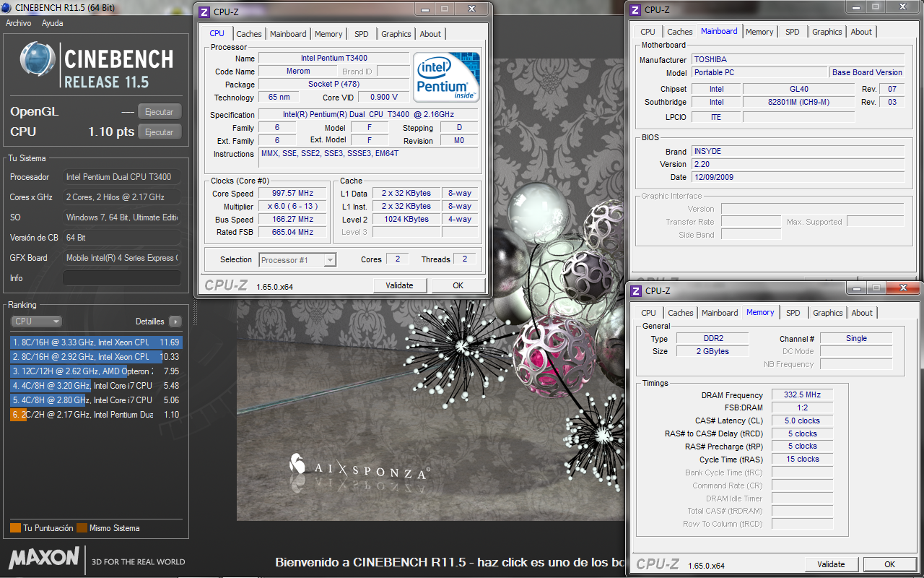Click CPU-Z icon in CPU window title bar

click(x=204, y=12)
